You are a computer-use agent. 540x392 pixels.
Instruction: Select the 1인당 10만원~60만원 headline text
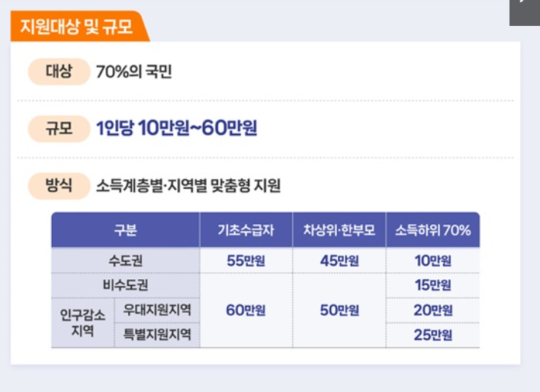[x=177, y=128]
